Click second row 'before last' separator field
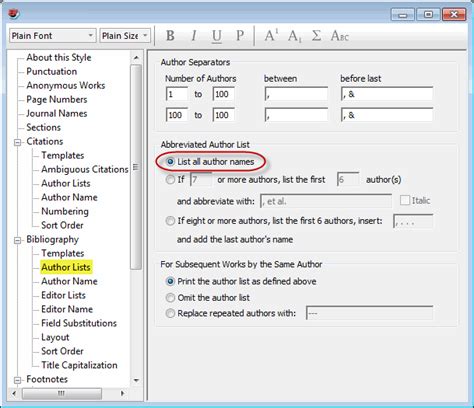 [387, 115]
